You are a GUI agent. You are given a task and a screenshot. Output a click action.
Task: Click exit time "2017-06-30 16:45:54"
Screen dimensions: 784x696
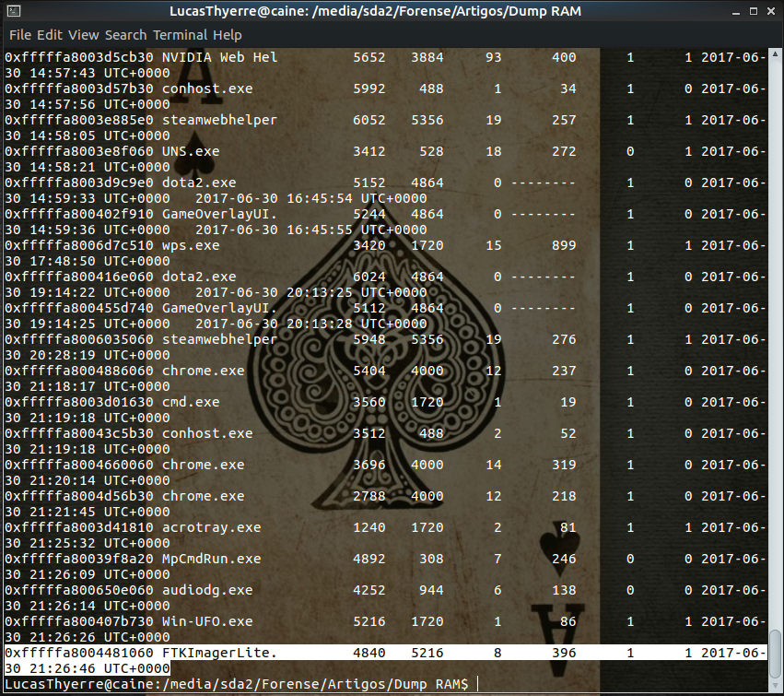pos(274,198)
